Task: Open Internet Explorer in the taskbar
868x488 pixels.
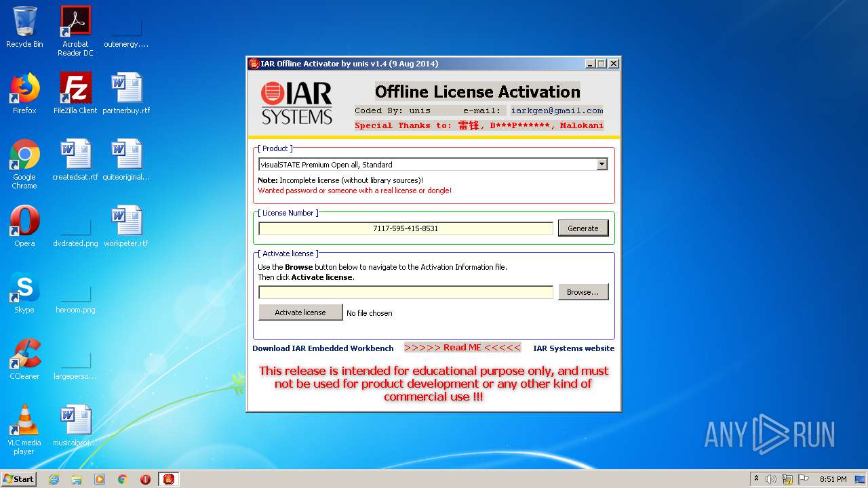Action: (54, 479)
